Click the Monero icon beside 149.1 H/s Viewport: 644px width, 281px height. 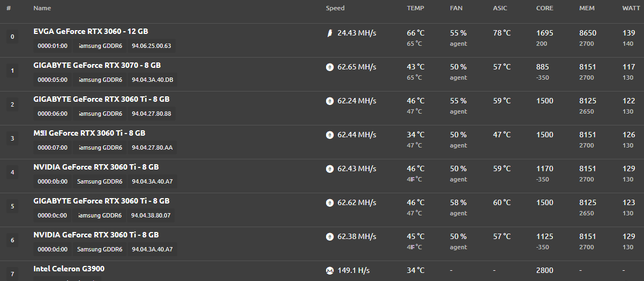point(329,271)
